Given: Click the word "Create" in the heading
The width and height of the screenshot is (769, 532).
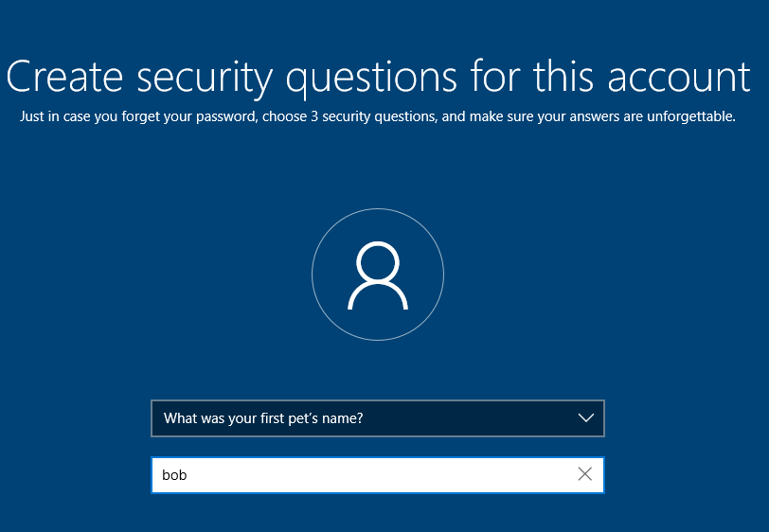Looking at the screenshot, I should click(x=64, y=77).
